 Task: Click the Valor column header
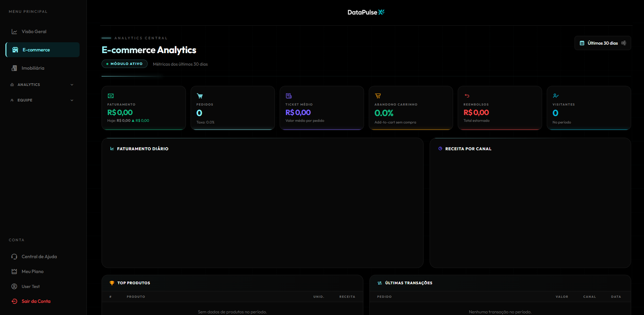(x=562, y=297)
